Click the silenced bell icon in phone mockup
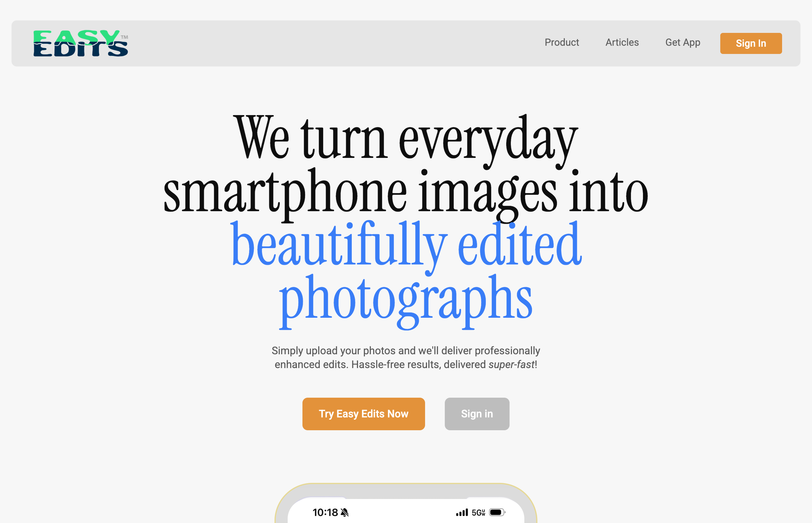 [x=345, y=512]
